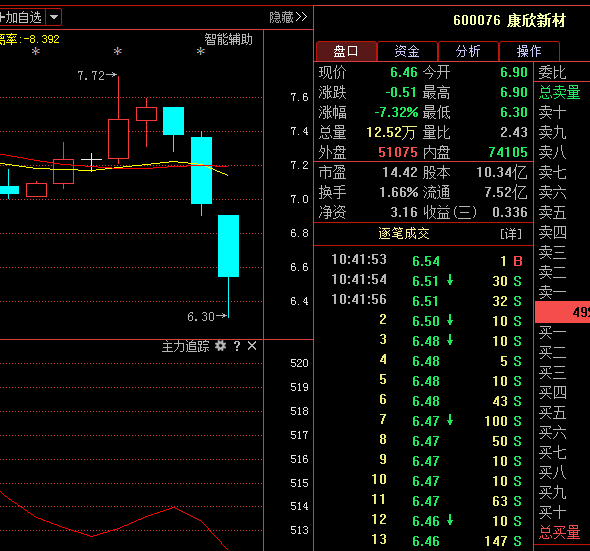Switch to the 盘口 tab

(346, 51)
